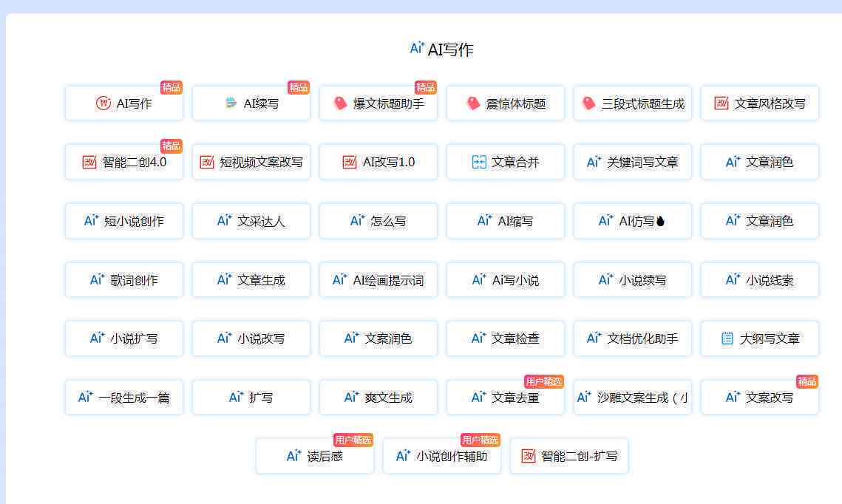Screen dimensions: 842x504
Task: Click the Ai icon beside 小说创作辅助
Action: (404, 456)
